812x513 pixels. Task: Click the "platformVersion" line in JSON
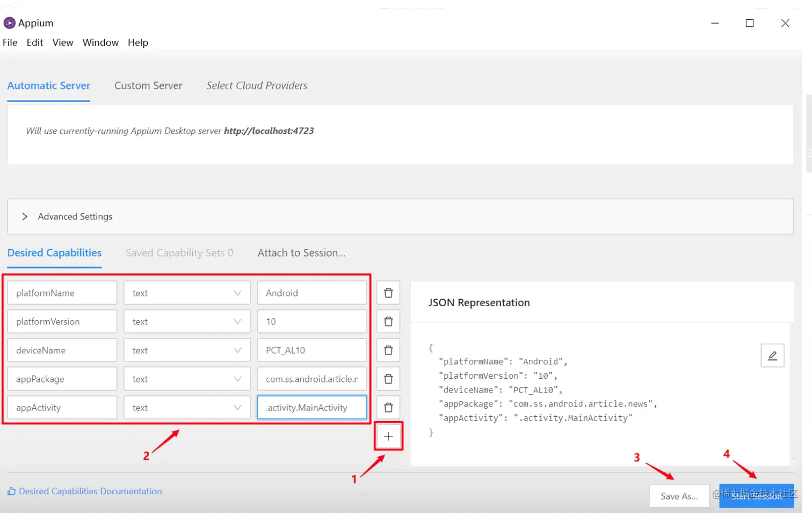click(498, 375)
